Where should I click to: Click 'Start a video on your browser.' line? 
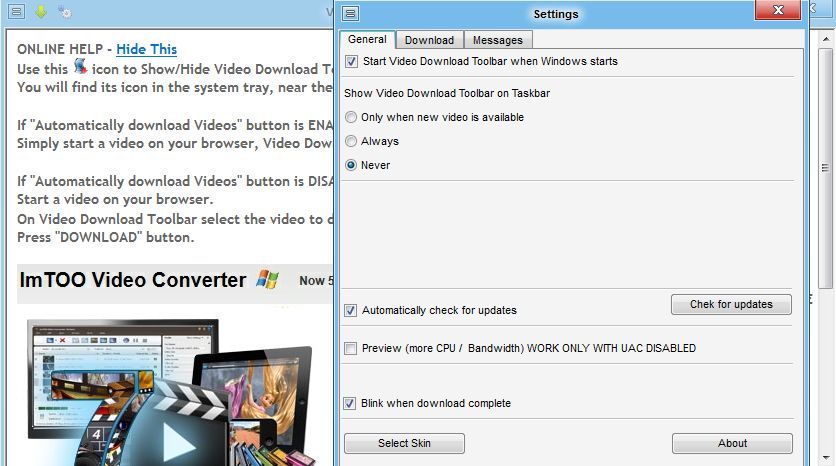point(115,199)
